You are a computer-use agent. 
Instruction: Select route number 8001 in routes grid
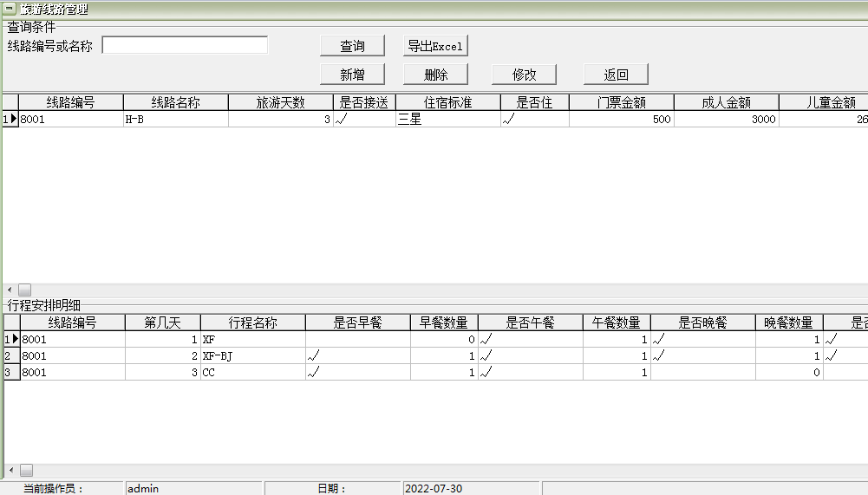71,119
